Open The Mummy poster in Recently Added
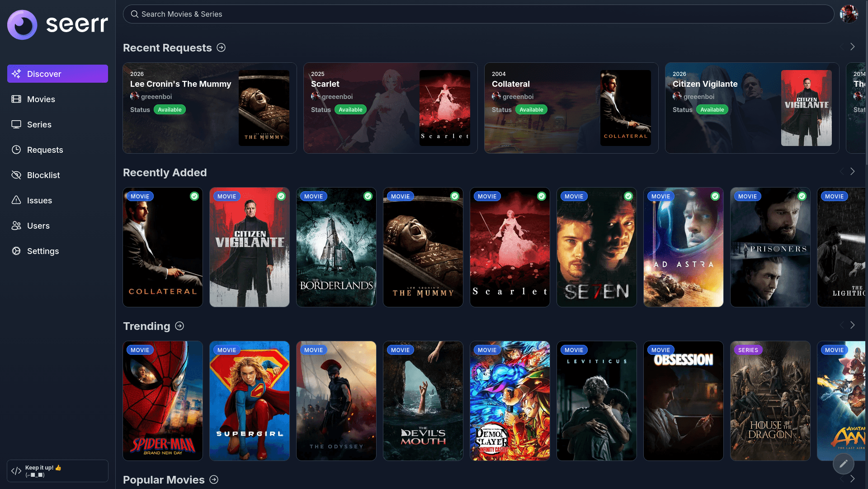Image resolution: width=868 pixels, height=489 pixels. (423, 247)
